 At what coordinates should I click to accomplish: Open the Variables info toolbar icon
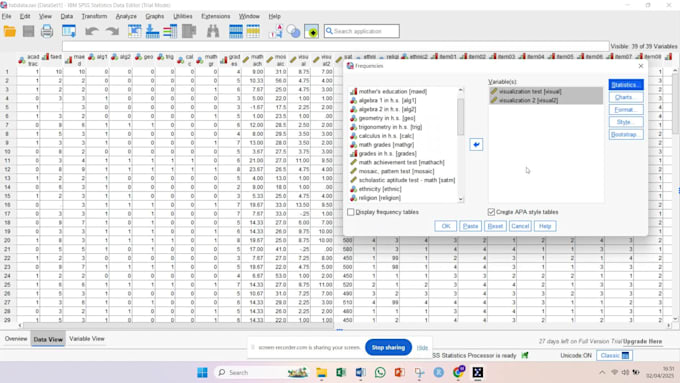tap(170, 31)
